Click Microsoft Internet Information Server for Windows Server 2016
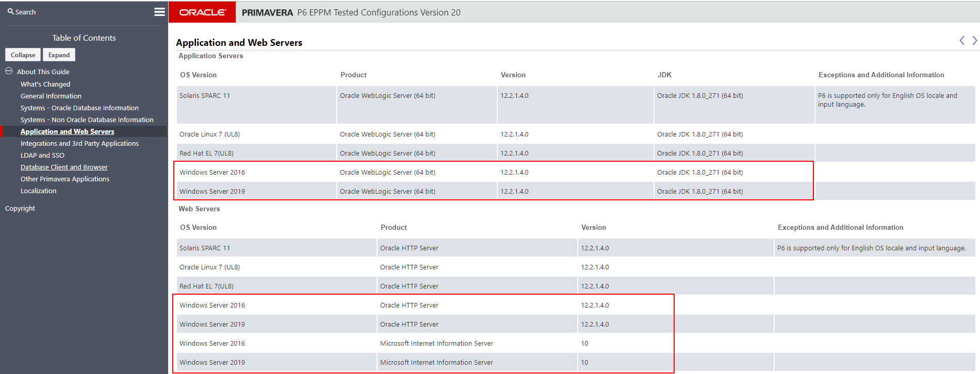The height and width of the screenshot is (374, 980). [436, 343]
